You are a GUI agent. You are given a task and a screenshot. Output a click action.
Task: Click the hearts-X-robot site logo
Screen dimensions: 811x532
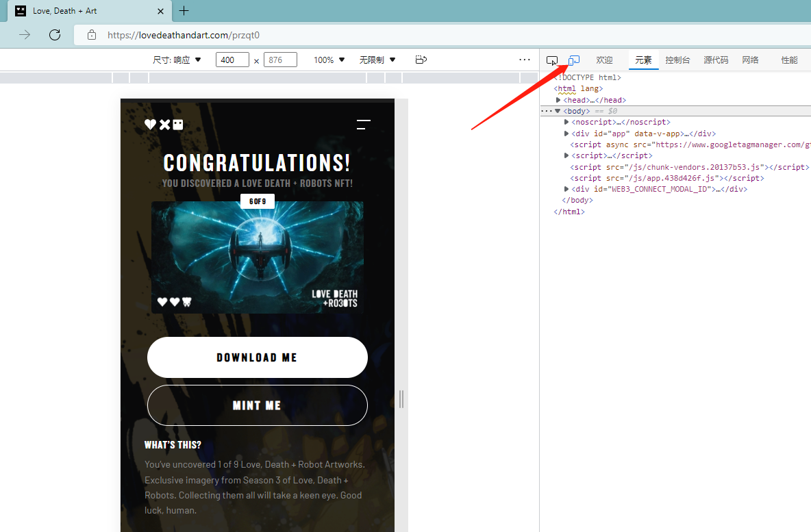tap(164, 125)
